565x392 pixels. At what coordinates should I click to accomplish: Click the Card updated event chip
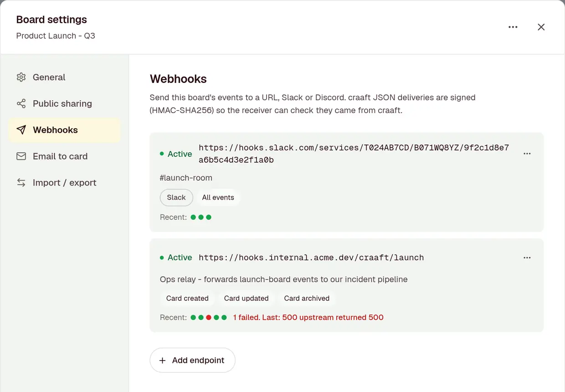(247, 298)
